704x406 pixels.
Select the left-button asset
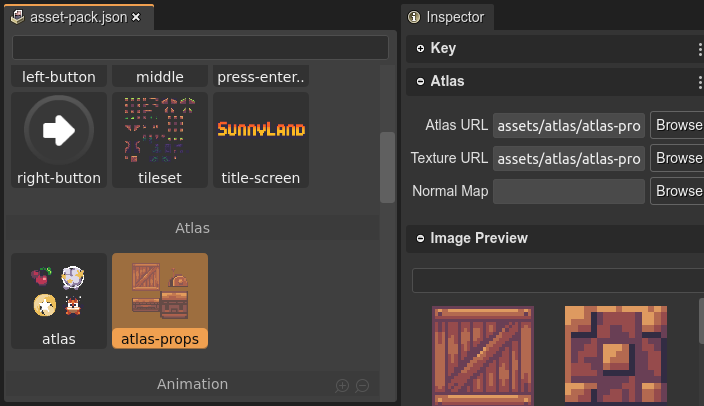[59, 76]
